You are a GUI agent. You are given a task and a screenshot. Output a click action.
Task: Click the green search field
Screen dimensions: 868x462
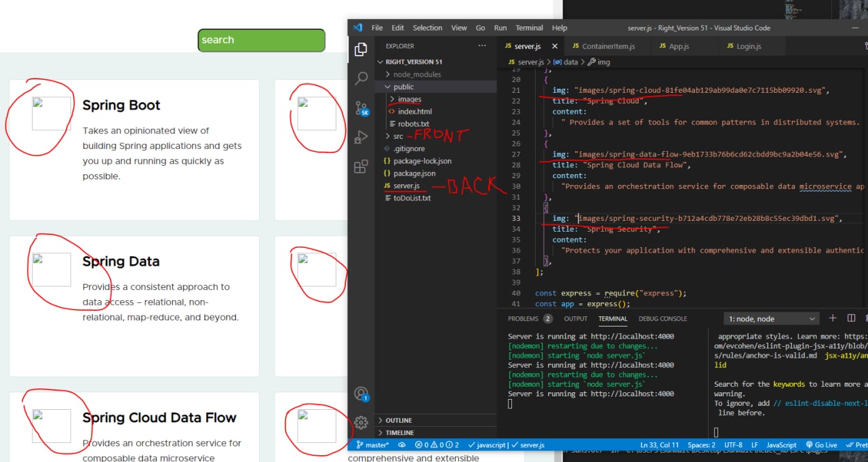[x=262, y=40]
